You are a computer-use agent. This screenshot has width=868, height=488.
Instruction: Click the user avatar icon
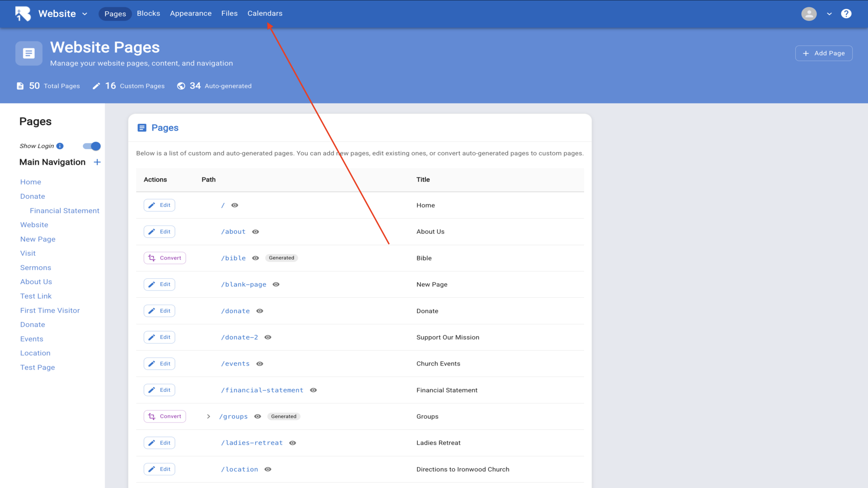[x=809, y=14]
